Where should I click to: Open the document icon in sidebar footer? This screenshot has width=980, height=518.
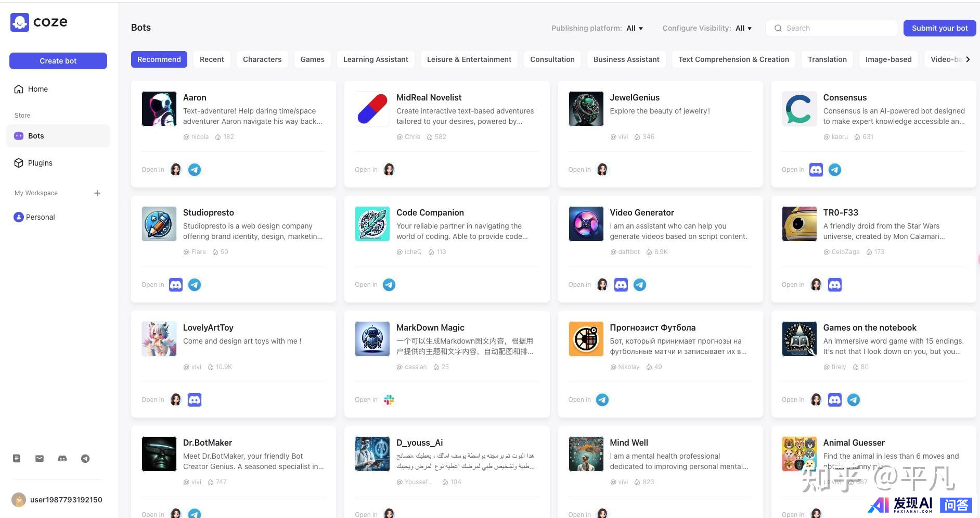coord(17,459)
